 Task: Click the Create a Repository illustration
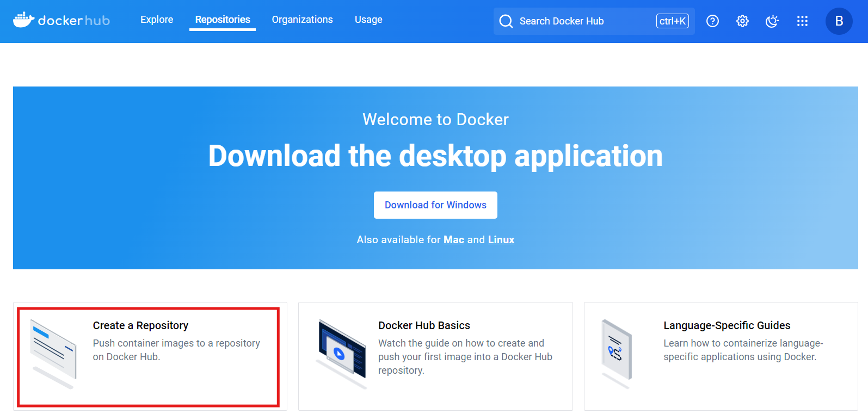tap(53, 354)
